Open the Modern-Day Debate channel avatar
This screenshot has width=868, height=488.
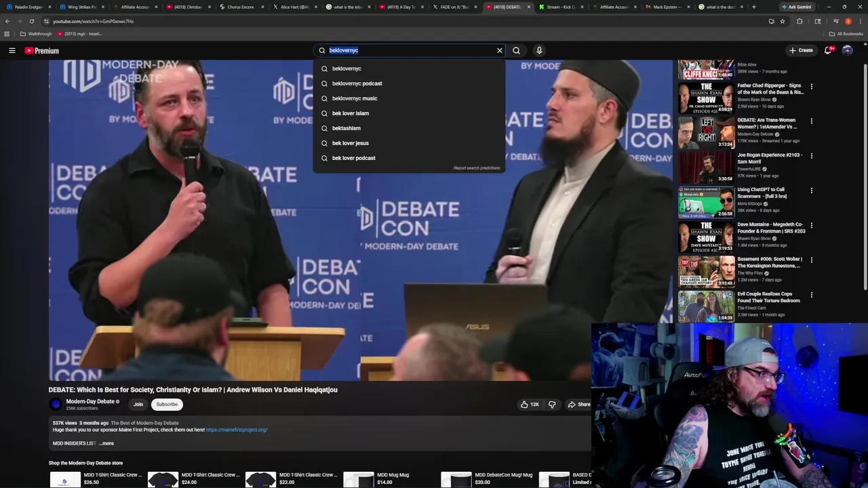pos(56,404)
